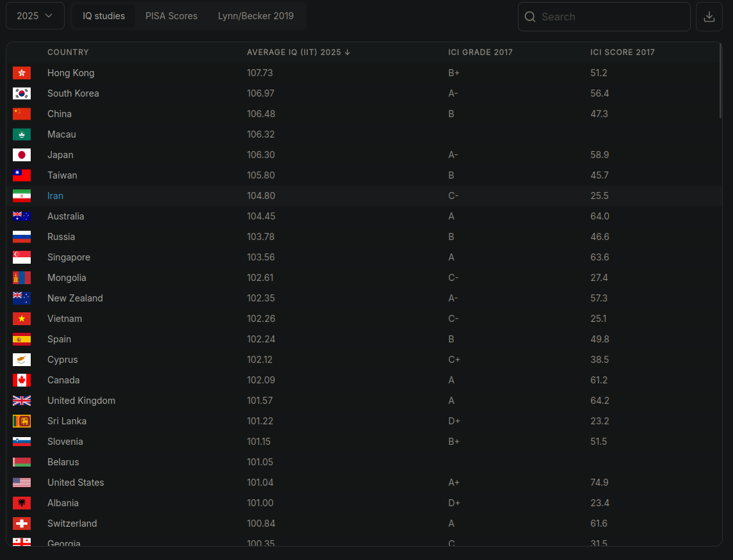Image resolution: width=733 pixels, height=560 pixels.
Task: Switch to the IQ studies tab
Action: pos(104,16)
